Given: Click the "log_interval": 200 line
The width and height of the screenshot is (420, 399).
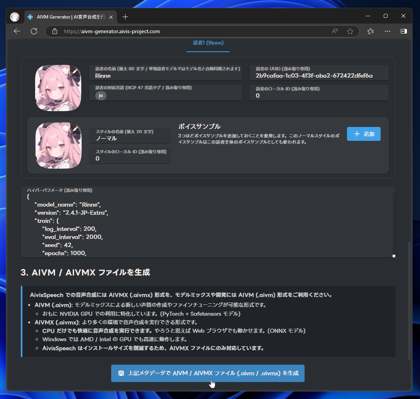Looking at the screenshot, I should 69,229.
